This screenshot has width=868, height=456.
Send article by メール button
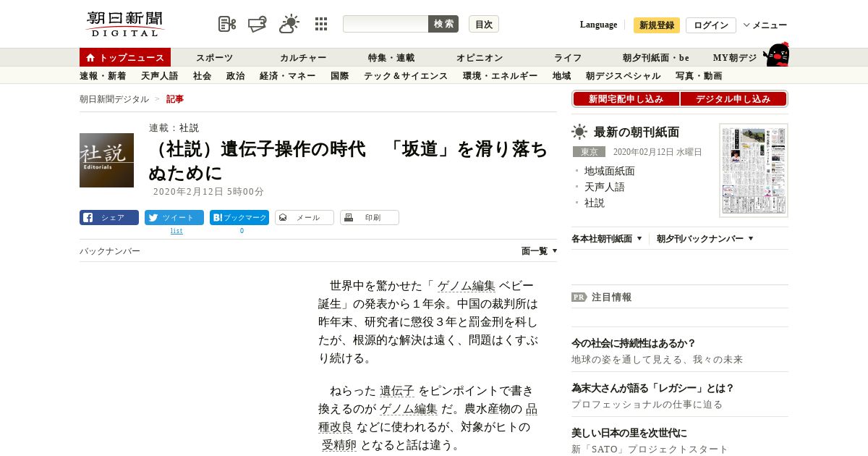click(305, 217)
